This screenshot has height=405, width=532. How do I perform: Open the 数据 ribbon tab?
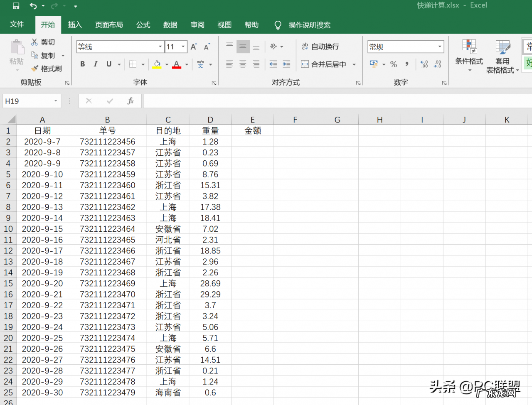coord(170,25)
